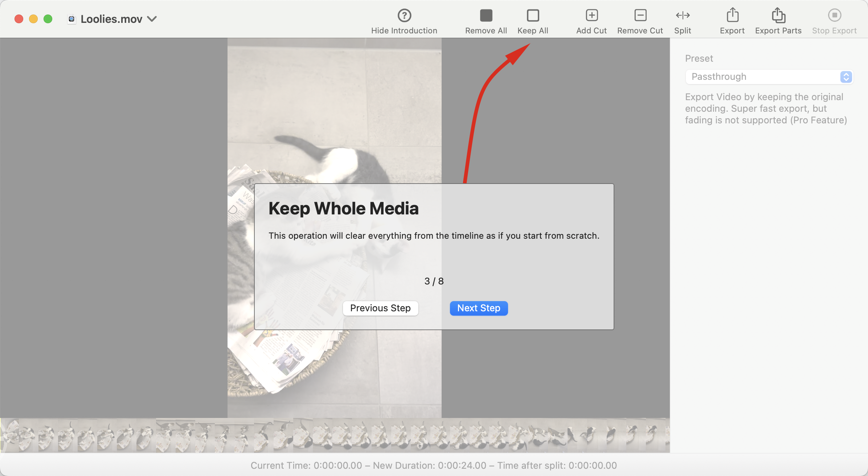Click the green fullscreen window button
Viewport: 868px width, 476px height.
(x=48, y=19)
